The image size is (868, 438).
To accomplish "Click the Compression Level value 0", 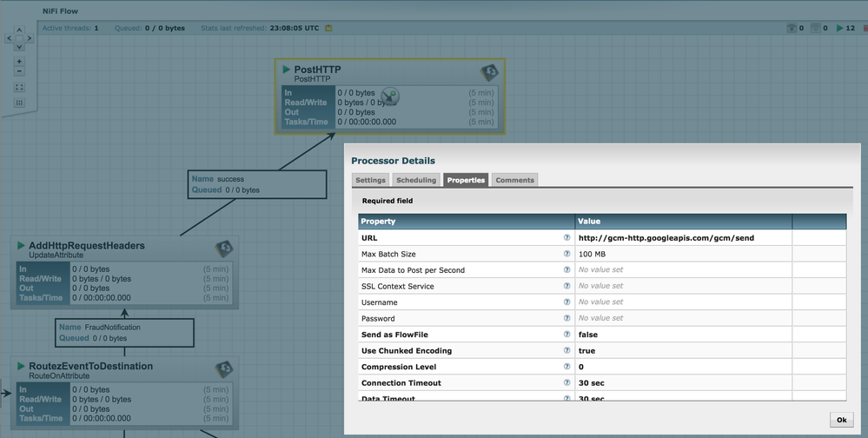I will 581,367.
